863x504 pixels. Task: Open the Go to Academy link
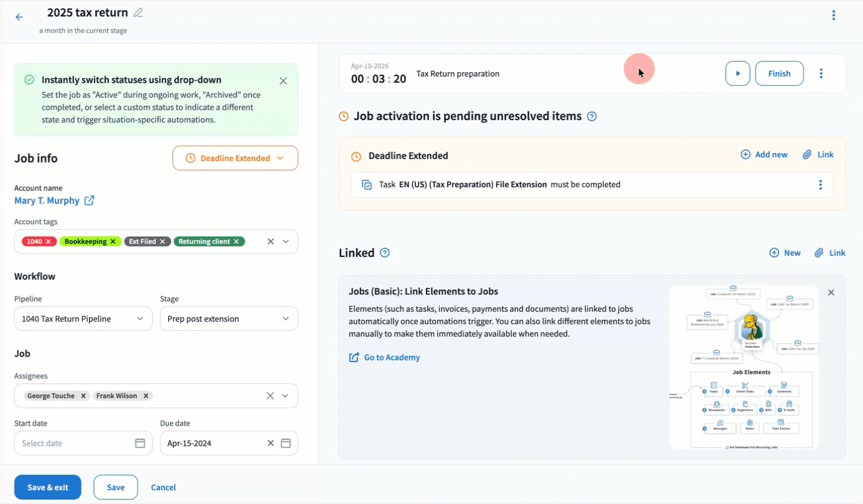[392, 357]
